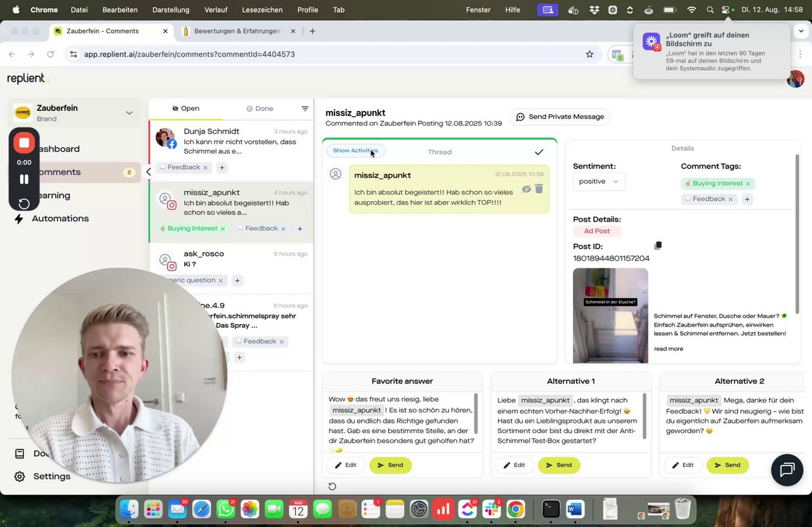Open the Comments section in sidebar

tap(75, 172)
